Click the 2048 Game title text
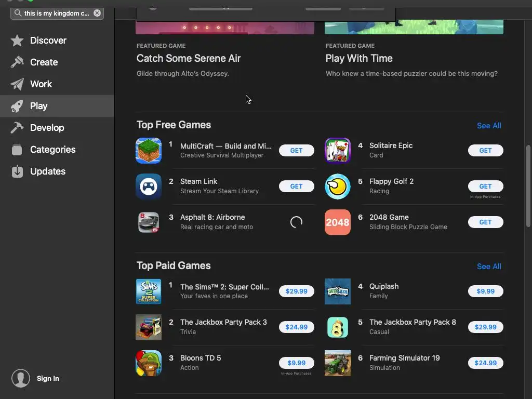532x399 pixels. click(389, 217)
